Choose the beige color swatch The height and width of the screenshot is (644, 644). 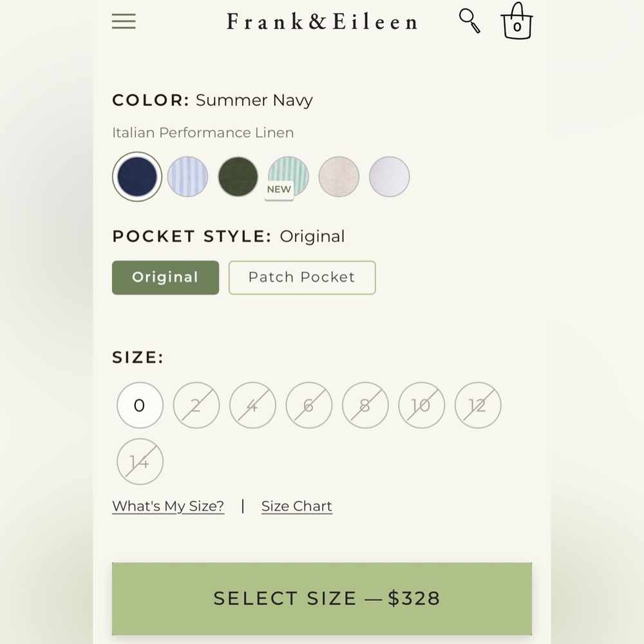pyautogui.click(x=339, y=176)
